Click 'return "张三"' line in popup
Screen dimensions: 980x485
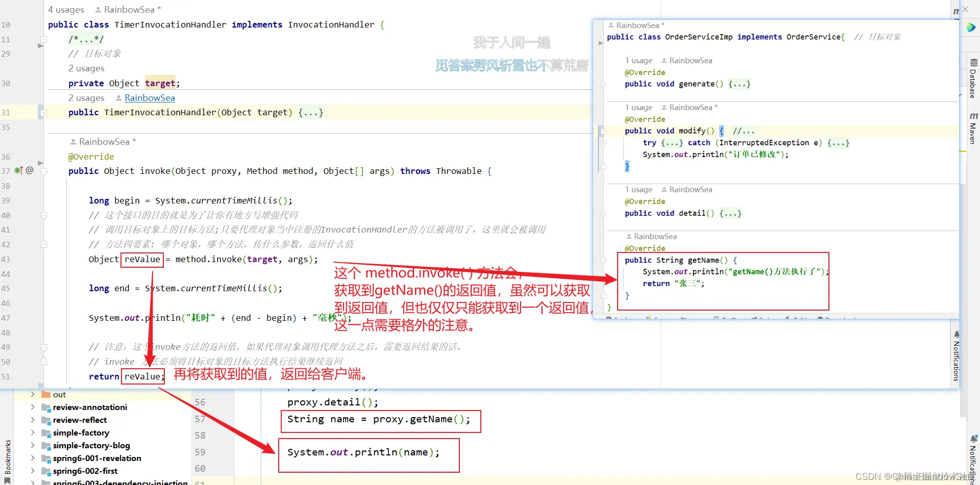click(673, 284)
